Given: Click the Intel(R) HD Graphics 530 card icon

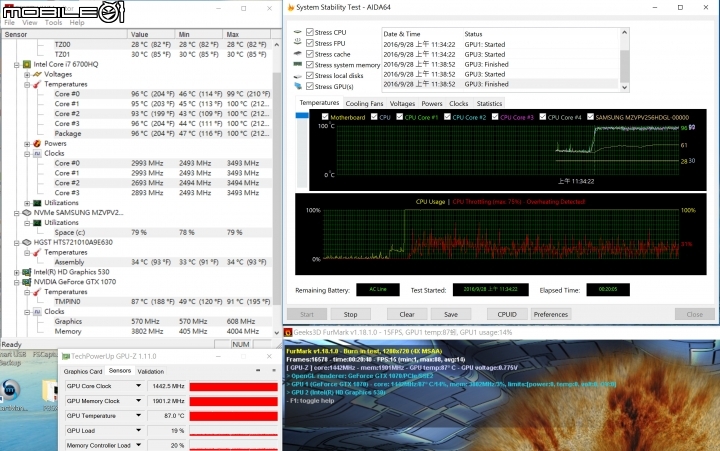Looking at the screenshot, I should 27,272.
